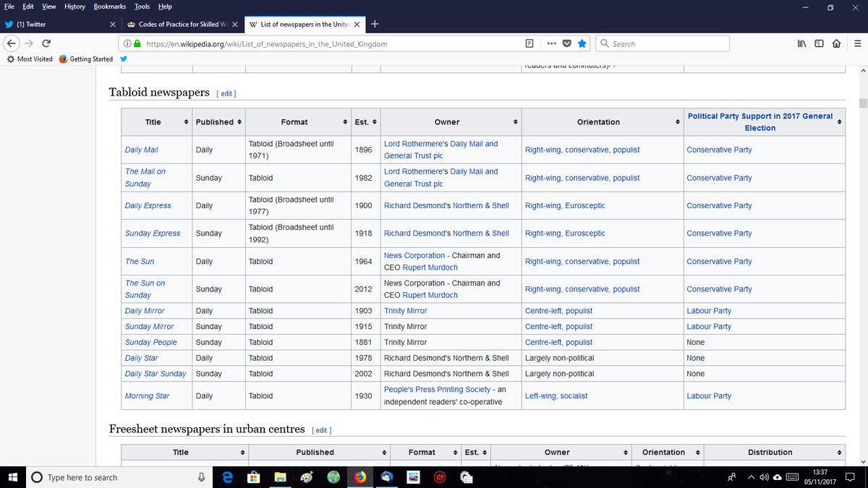Toggle Reader View icon in address bar
Screen dimensions: 868x488
[x=530, y=43]
